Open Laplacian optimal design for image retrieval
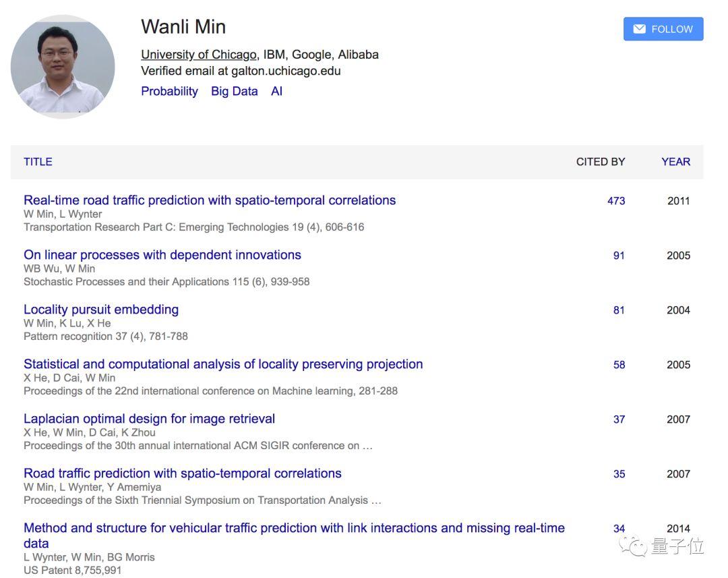Image resolution: width=728 pixels, height=578 pixels. (149, 419)
